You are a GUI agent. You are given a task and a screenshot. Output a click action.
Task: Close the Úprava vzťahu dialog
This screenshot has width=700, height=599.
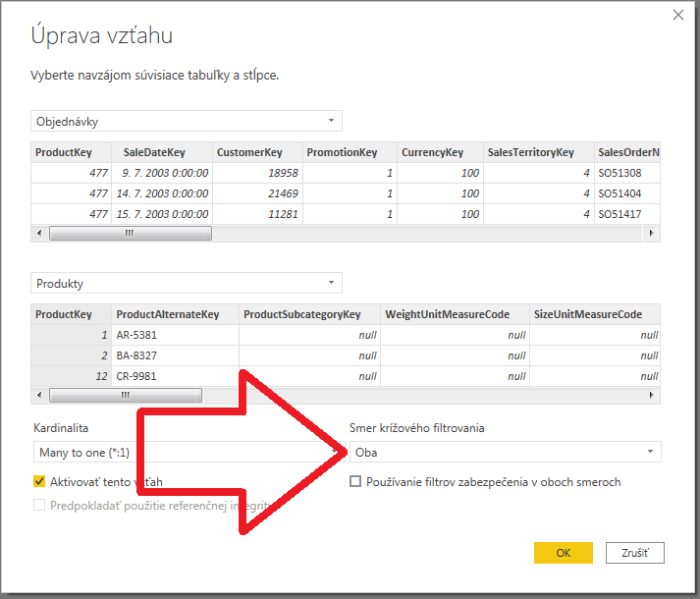(677, 16)
